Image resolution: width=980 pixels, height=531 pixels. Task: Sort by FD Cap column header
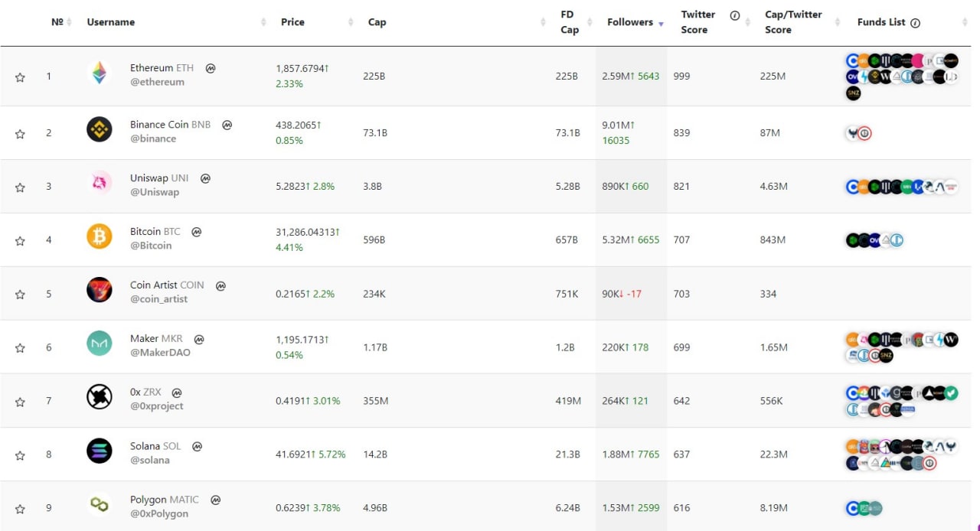[x=570, y=22]
